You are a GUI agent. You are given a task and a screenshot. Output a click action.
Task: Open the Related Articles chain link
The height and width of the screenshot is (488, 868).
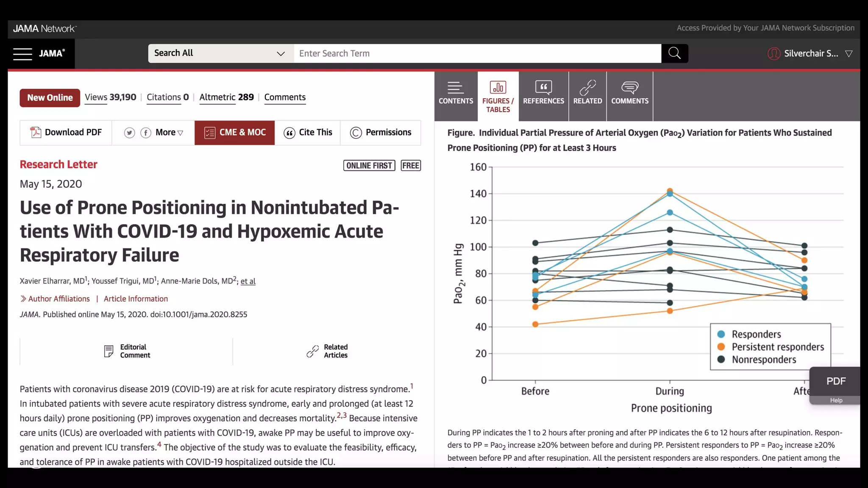[x=313, y=351]
